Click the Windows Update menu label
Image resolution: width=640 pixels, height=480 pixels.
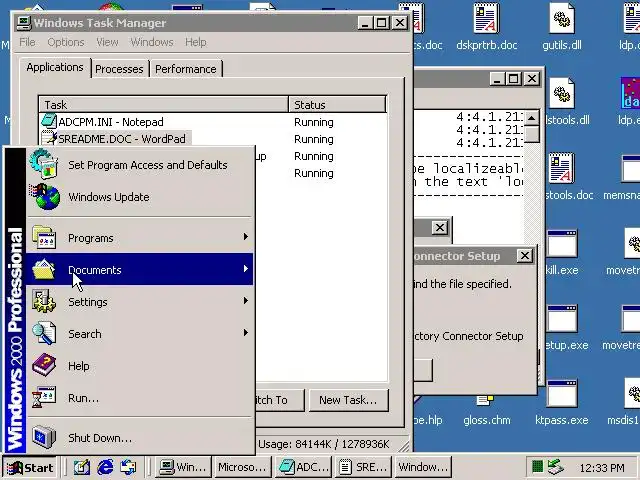tap(109, 197)
